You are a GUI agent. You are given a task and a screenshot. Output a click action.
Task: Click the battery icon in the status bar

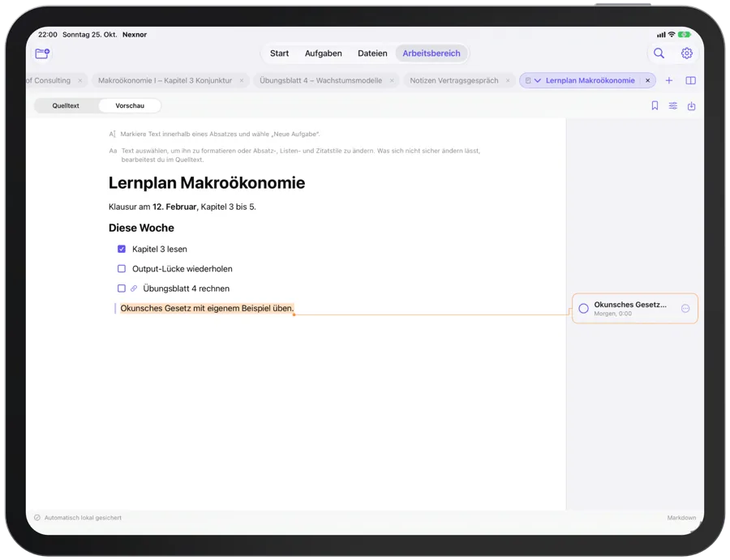[x=685, y=34]
